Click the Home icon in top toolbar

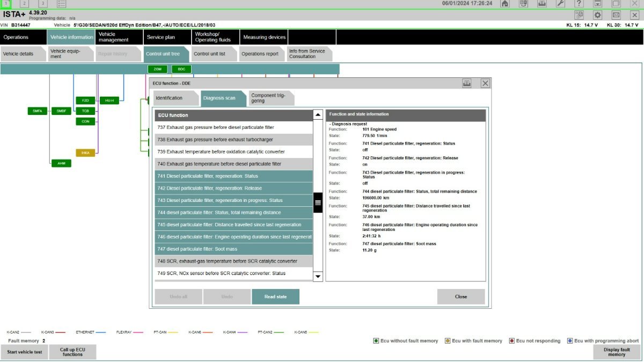click(504, 4)
